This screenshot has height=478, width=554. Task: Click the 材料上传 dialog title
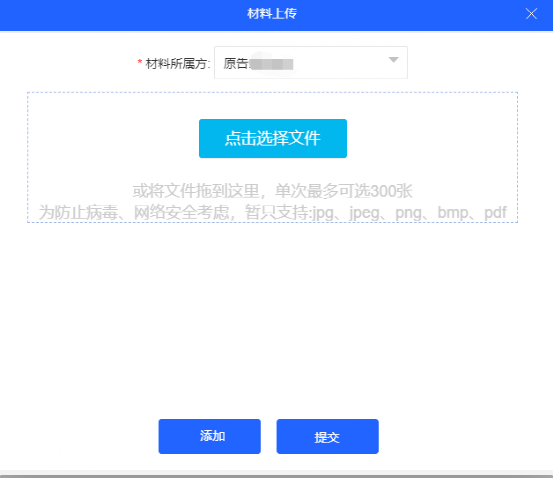[272, 14]
